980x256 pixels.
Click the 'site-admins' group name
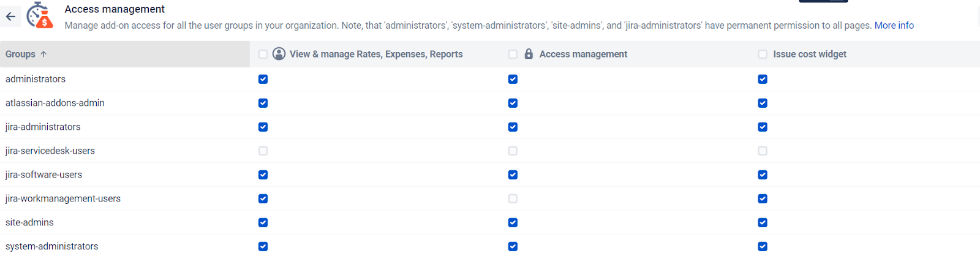29,222
